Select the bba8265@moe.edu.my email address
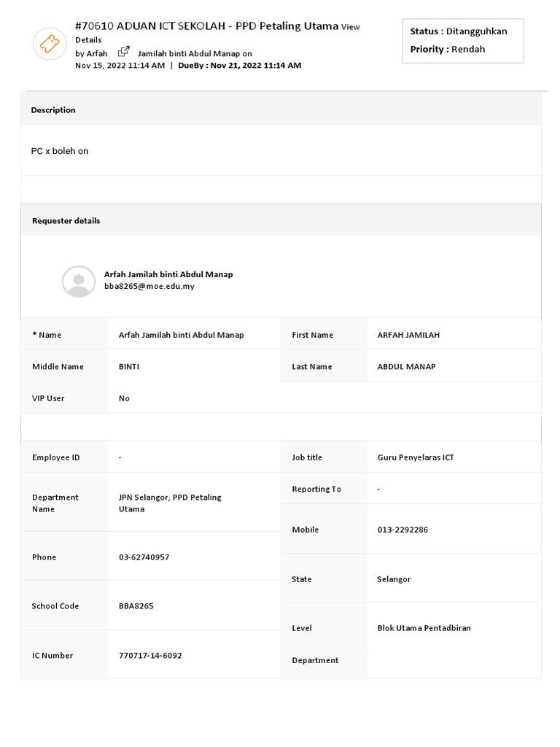Image resolution: width=560 pixels, height=747 pixels. tap(149, 287)
